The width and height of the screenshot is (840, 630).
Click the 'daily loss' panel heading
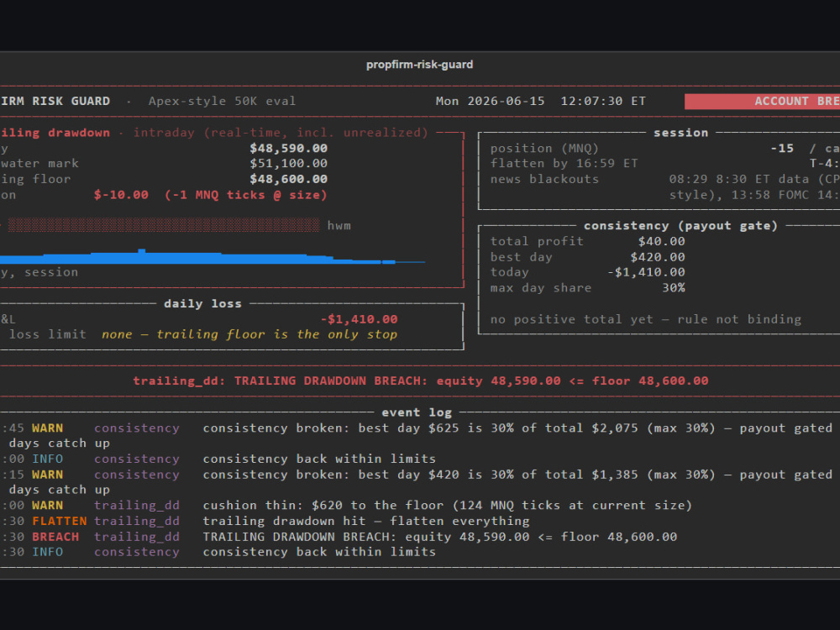(202, 304)
